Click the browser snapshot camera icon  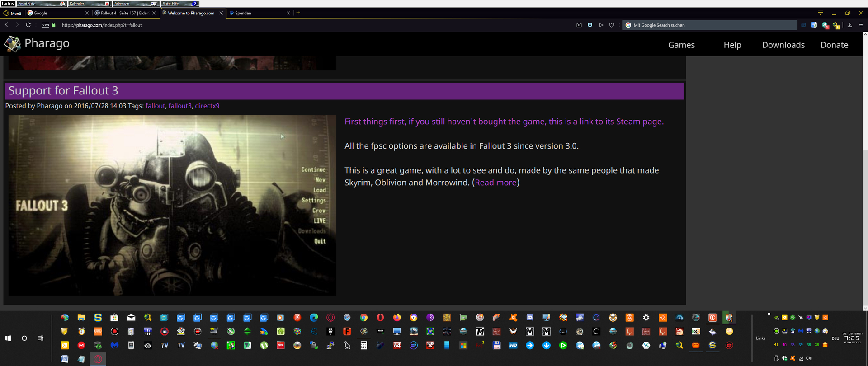point(579,25)
